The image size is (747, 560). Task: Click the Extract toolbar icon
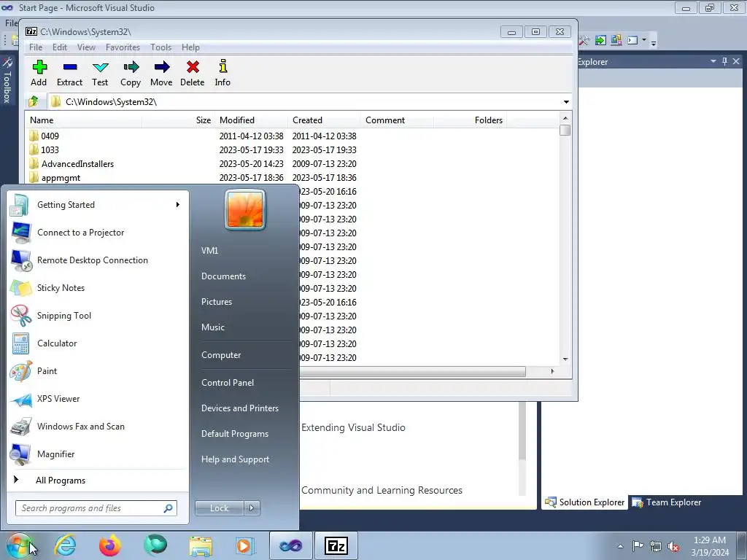click(69, 74)
